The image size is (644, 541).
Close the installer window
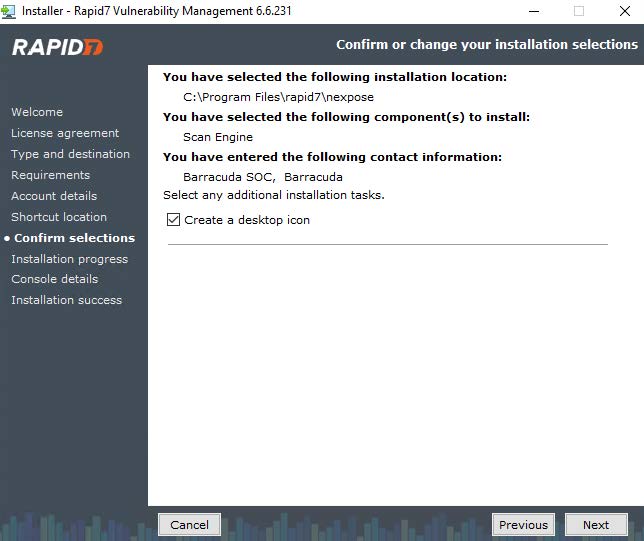click(624, 11)
